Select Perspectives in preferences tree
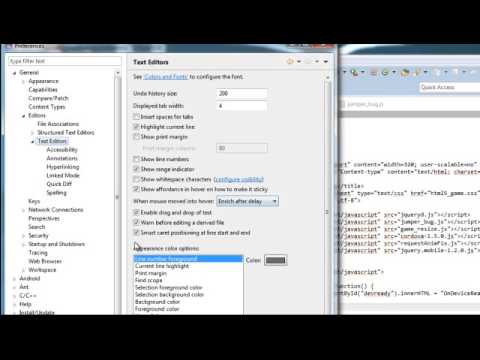 pyautogui.click(x=44, y=219)
